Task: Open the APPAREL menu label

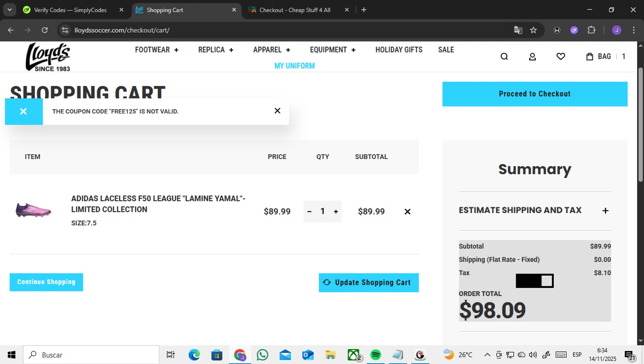Action: coord(267,50)
